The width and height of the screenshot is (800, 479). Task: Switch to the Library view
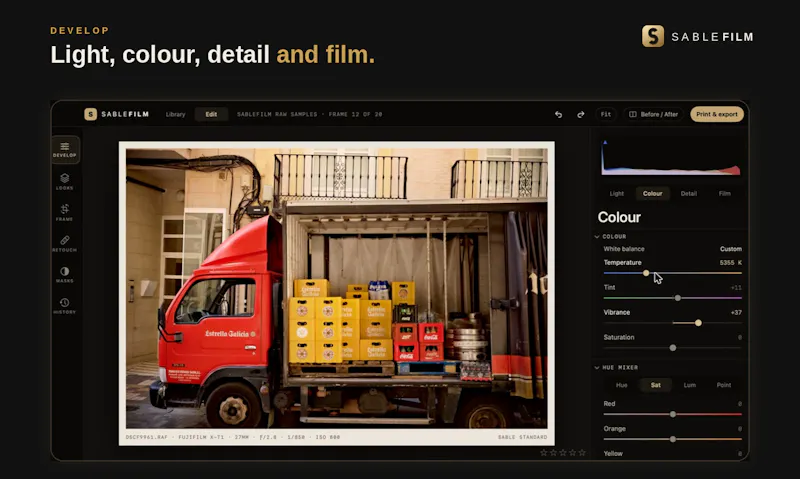pos(176,114)
